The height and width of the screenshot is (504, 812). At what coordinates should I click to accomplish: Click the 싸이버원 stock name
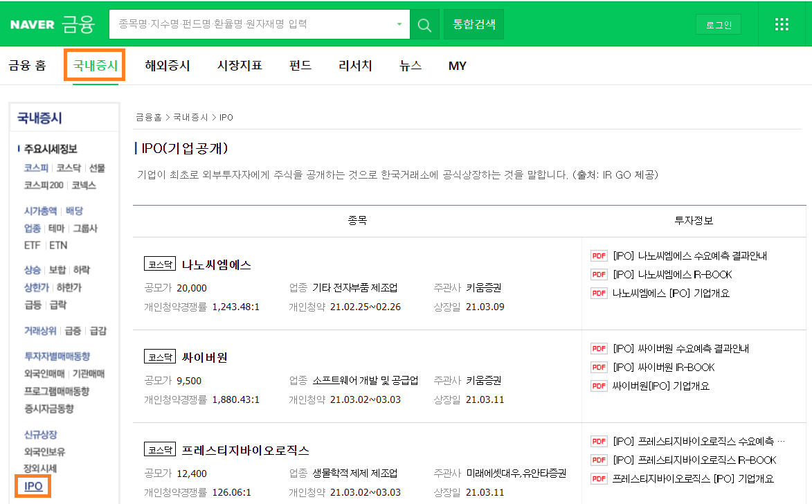point(204,358)
